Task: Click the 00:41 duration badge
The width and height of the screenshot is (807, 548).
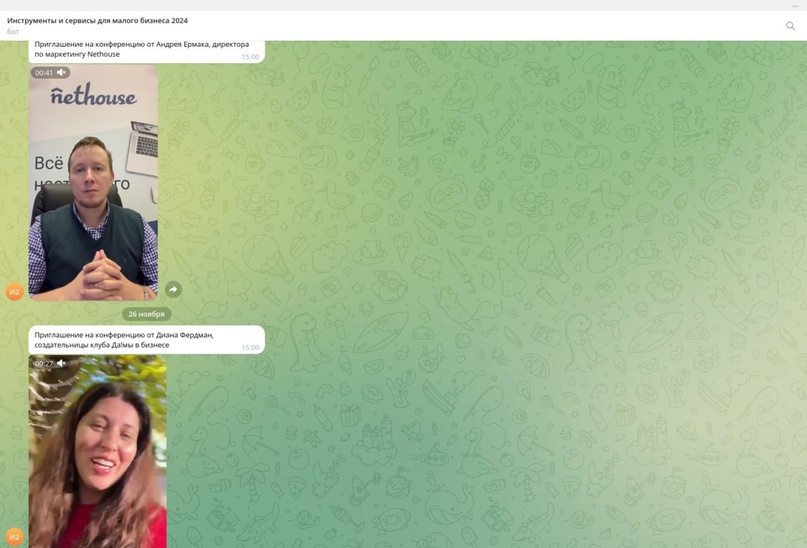Action: pos(44,73)
